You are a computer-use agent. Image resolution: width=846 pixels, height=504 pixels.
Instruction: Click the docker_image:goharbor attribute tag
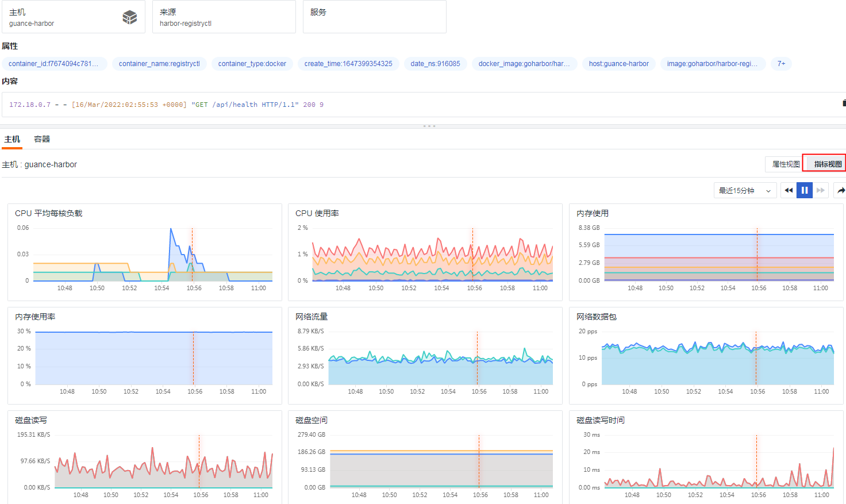click(x=524, y=64)
